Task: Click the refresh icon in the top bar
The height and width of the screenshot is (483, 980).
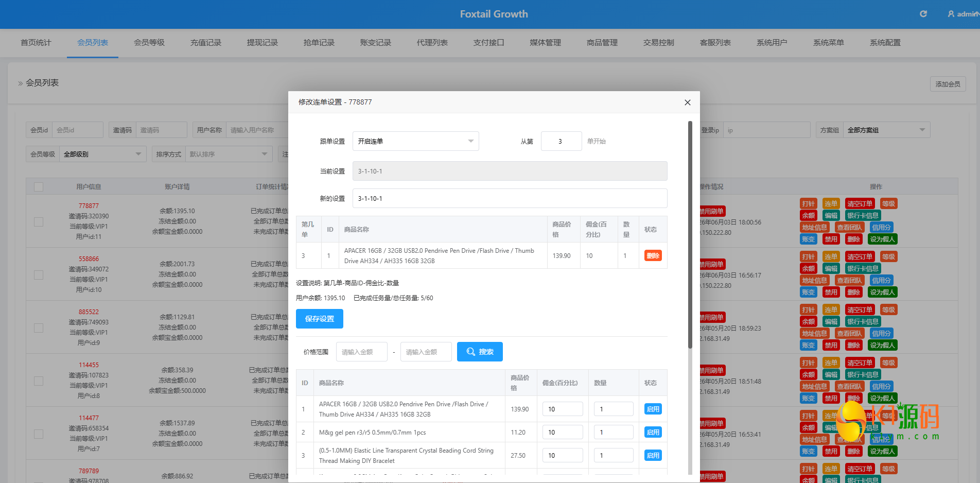Action: pyautogui.click(x=923, y=14)
